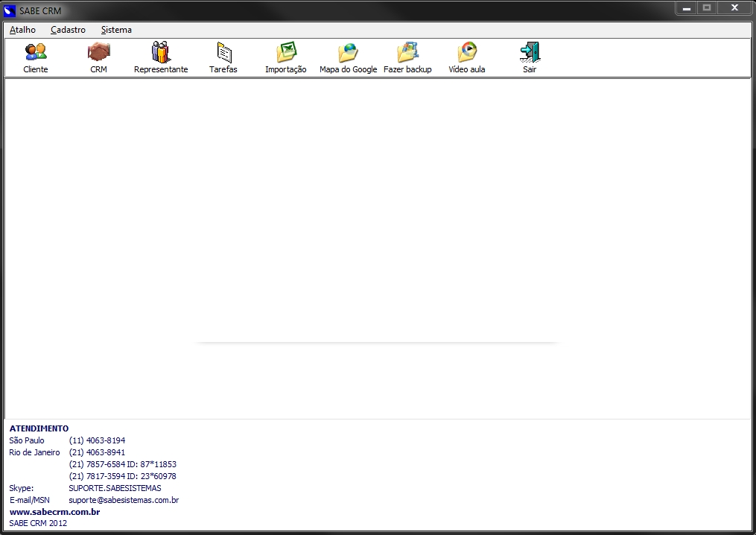Open the Tarefas list
756x535 pixels.
point(223,56)
